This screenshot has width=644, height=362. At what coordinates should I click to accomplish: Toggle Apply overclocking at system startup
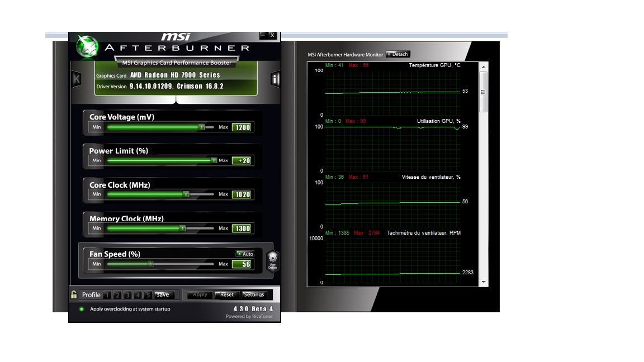(81, 308)
